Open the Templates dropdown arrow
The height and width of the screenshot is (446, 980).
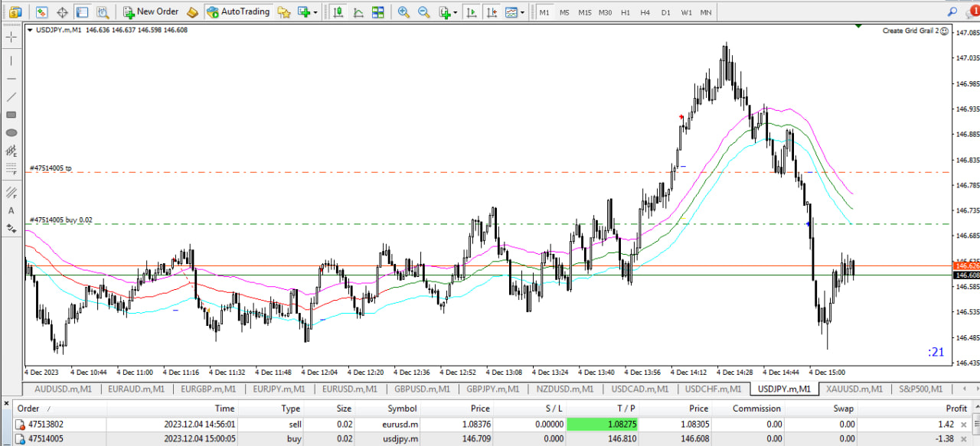523,12
